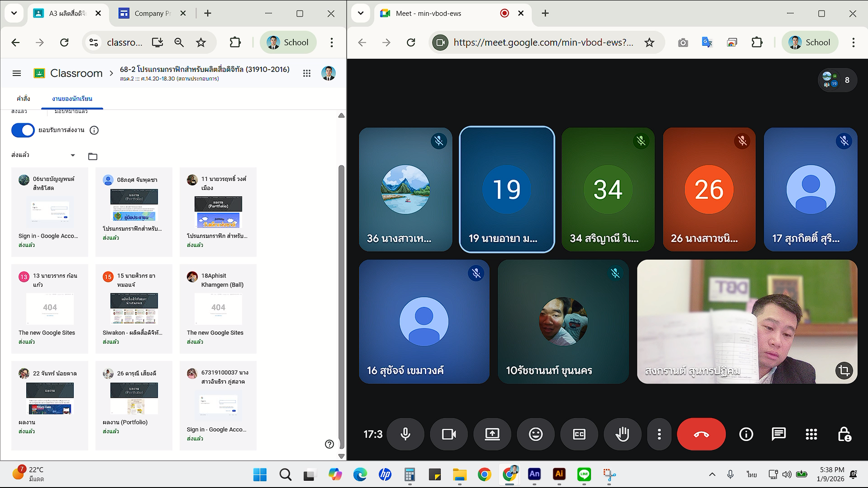Open School profile chip in Meet window
868x488 pixels.
pyautogui.click(x=810, y=42)
